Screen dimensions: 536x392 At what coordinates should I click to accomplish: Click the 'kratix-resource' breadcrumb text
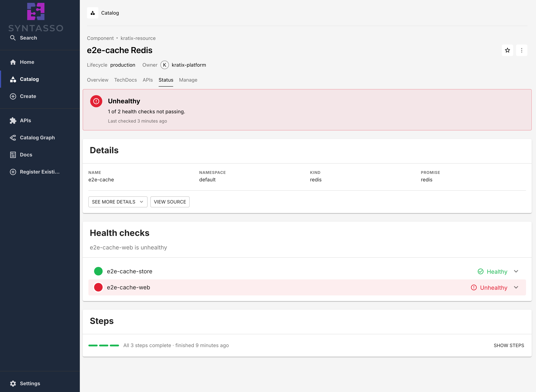(x=138, y=38)
